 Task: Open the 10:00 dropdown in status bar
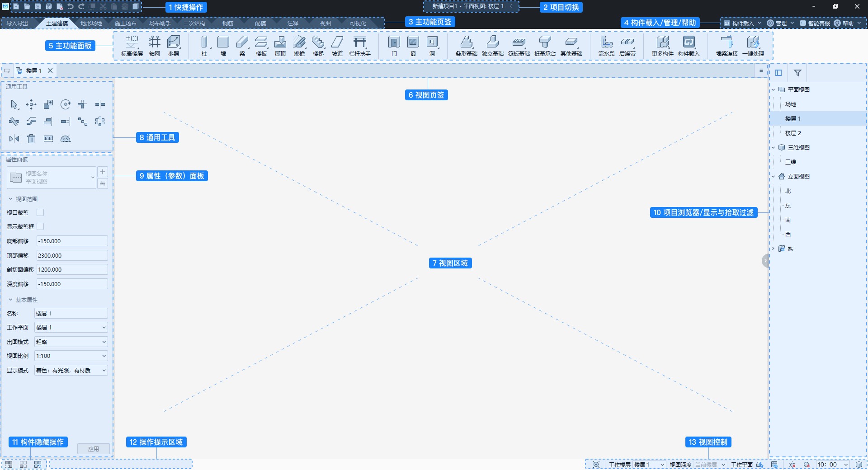pos(833,465)
